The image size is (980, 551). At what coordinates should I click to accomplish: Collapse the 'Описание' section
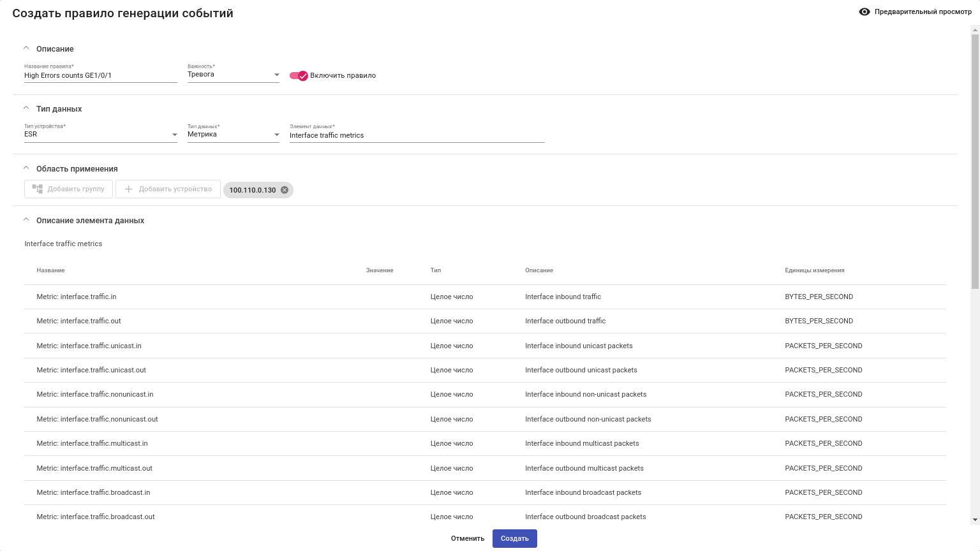[26, 48]
